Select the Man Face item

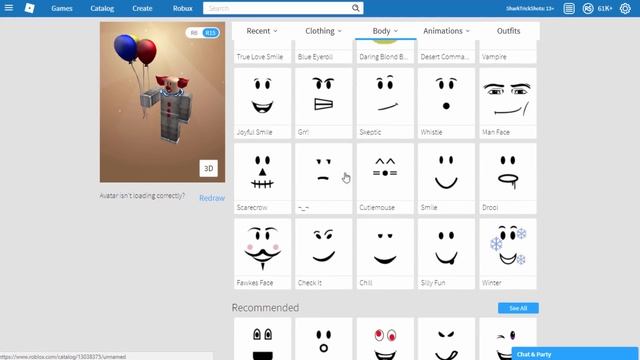508,103
